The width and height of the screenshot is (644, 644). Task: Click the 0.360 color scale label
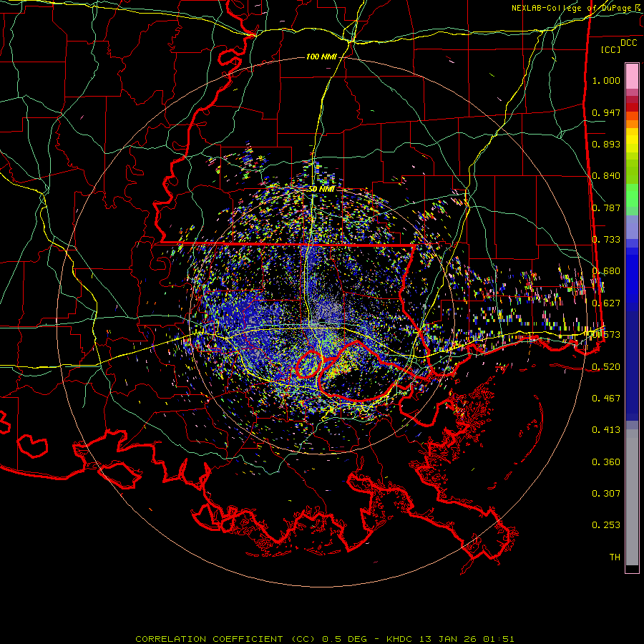pos(606,462)
